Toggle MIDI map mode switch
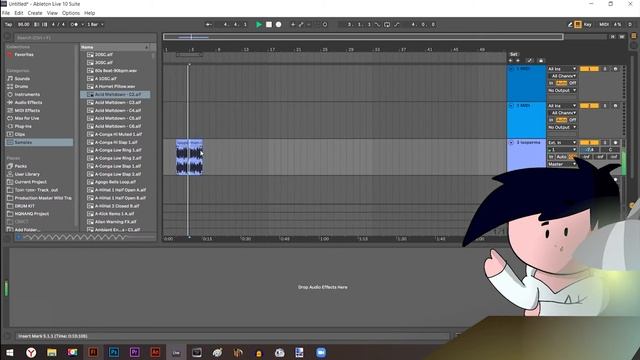The image size is (640, 360). [604, 24]
